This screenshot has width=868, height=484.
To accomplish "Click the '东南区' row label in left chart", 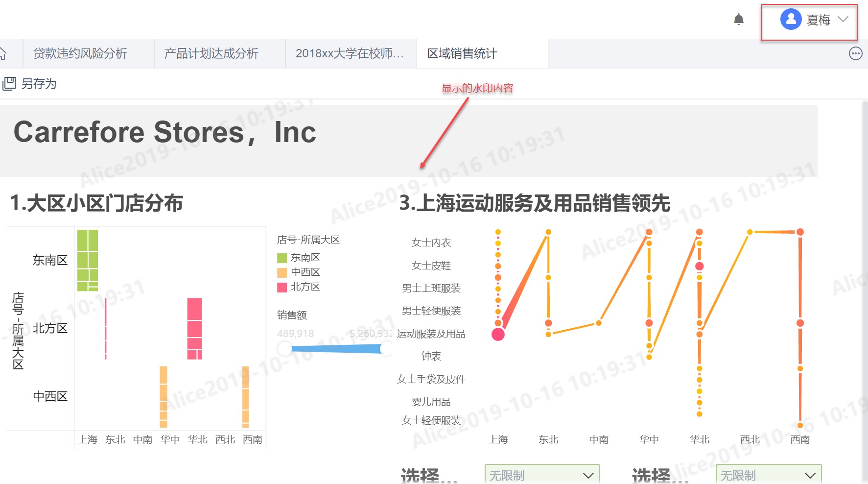I will 50,260.
